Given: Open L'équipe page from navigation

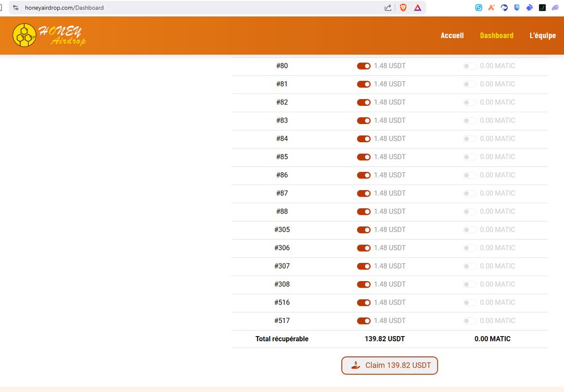Looking at the screenshot, I should pos(542,36).
